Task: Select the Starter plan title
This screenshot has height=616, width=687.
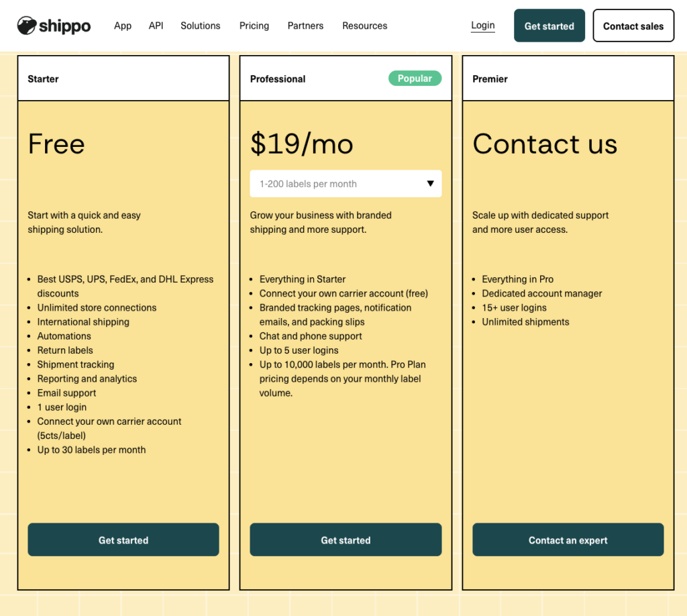Action: point(43,79)
